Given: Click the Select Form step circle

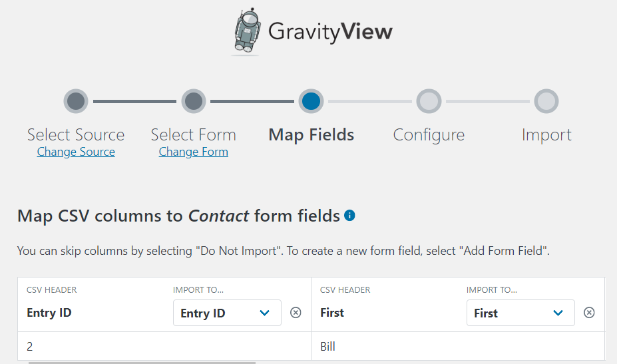Looking at the screenshot, I should [194, 101].
